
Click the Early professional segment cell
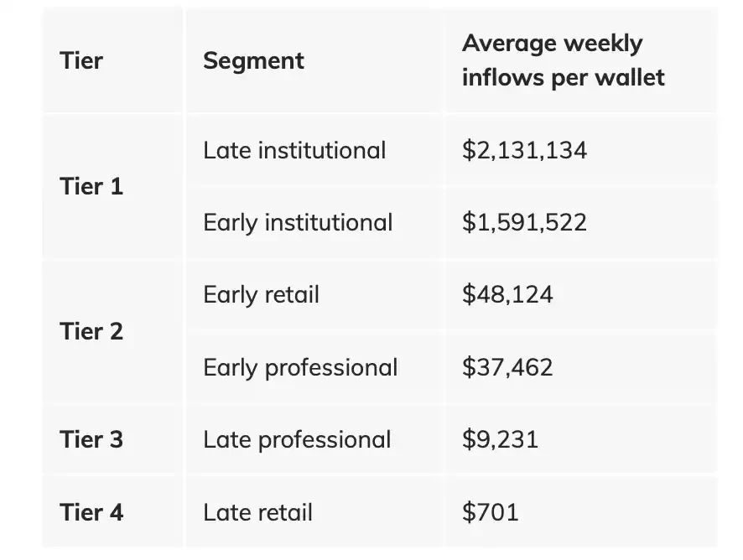300,367
